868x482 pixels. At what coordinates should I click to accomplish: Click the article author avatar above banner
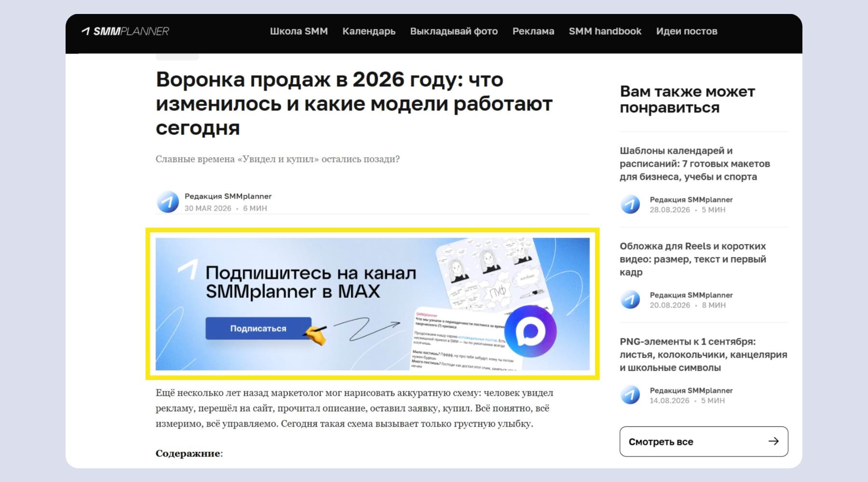click(168, 202)
